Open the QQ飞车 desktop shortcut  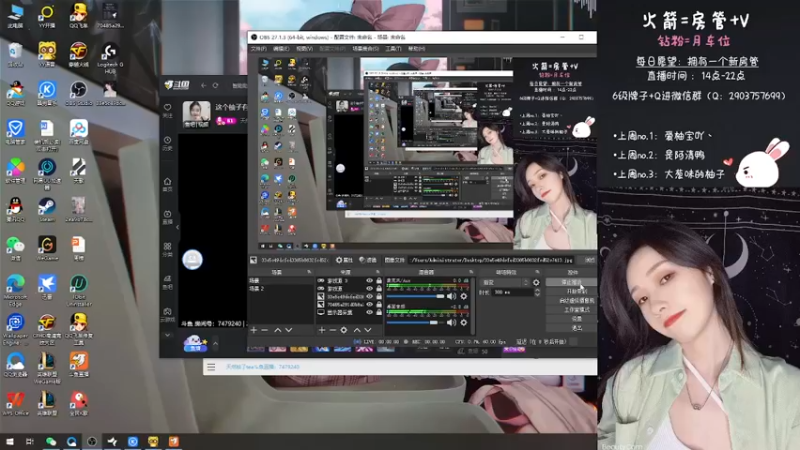coord(79,15)
